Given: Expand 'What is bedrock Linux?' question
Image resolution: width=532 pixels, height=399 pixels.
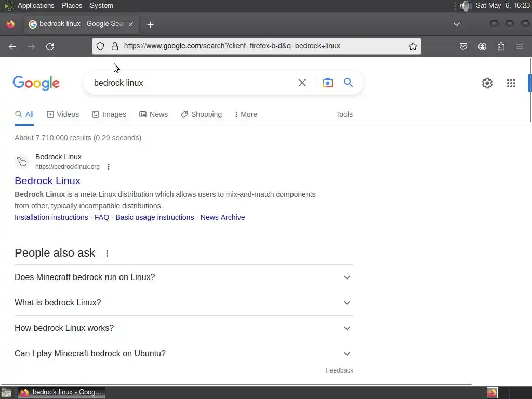Looking at the screenshot, I should (184, 303).
